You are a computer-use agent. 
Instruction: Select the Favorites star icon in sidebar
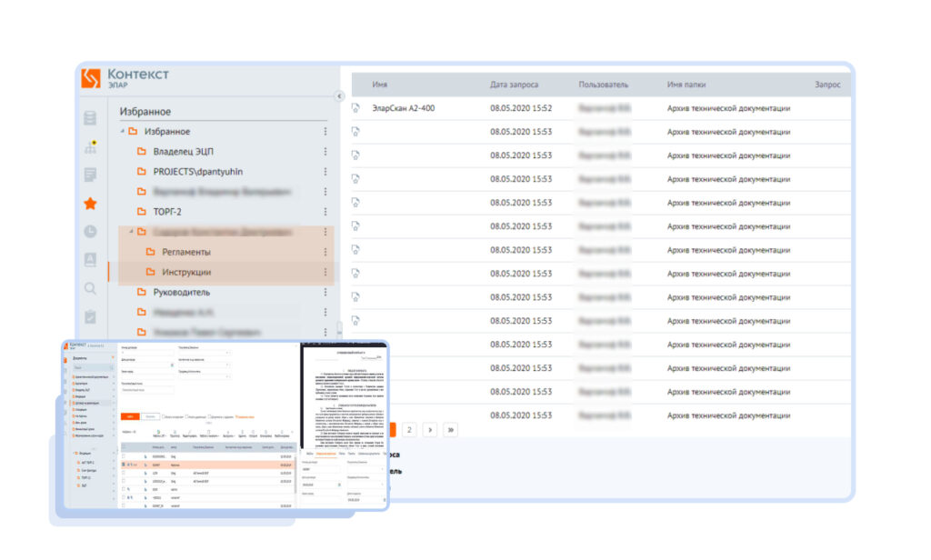click(90, 204)
